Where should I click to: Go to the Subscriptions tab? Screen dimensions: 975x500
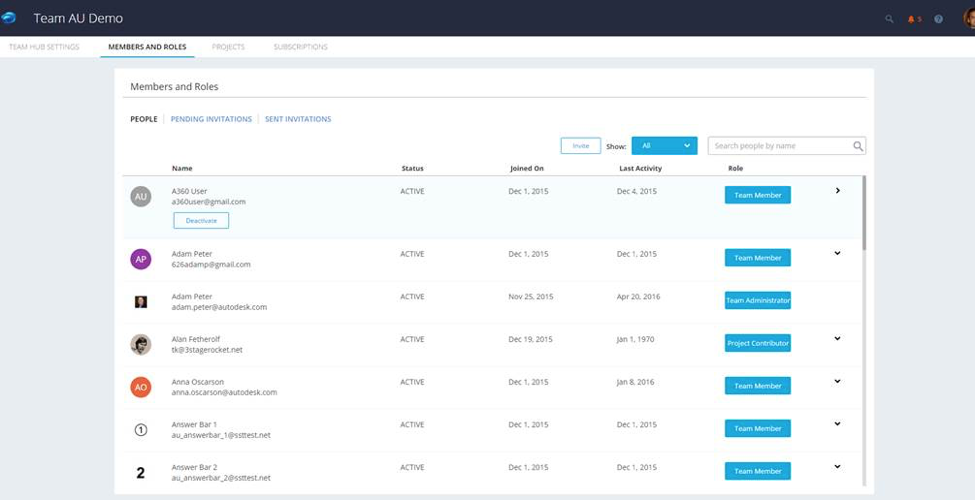coord(300,47)
